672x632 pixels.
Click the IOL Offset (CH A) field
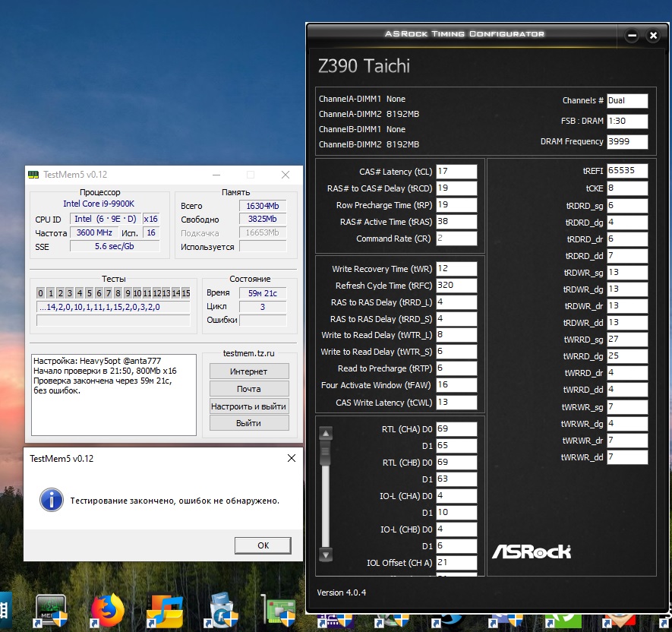(456, 563)
